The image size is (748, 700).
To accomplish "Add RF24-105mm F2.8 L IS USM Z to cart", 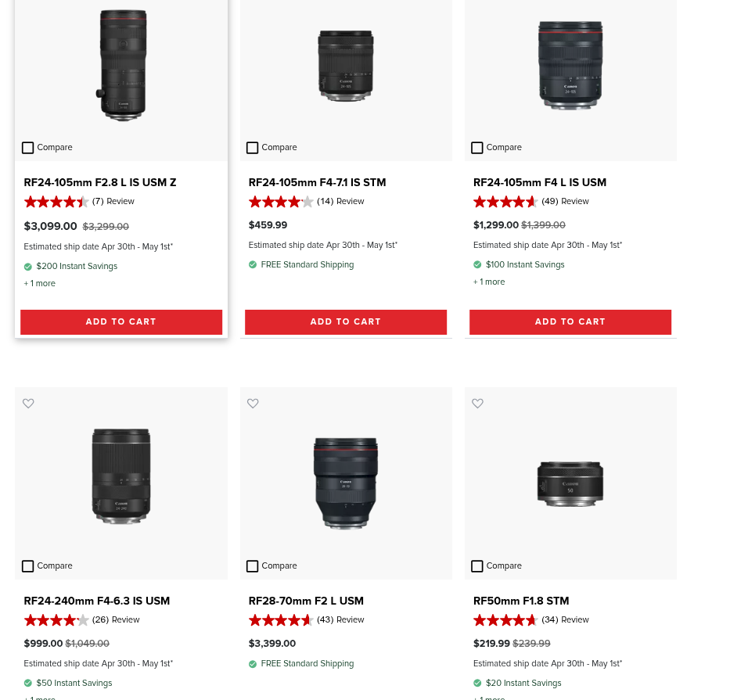I will pyautogui.click(x=121, y=322).
